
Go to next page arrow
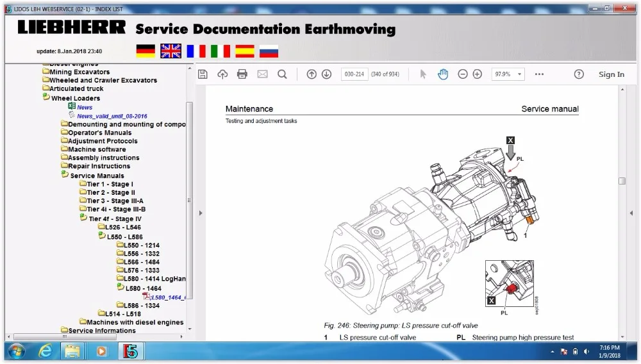(326, 74)
